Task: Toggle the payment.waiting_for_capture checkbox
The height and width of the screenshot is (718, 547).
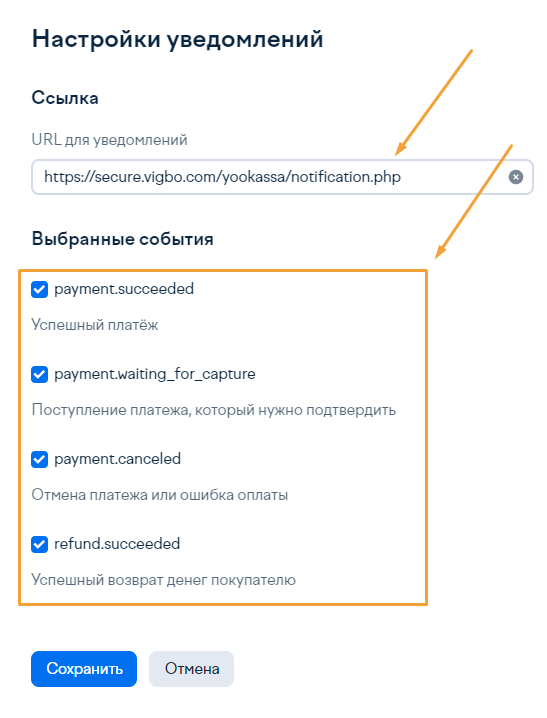Action: (39, 375)
